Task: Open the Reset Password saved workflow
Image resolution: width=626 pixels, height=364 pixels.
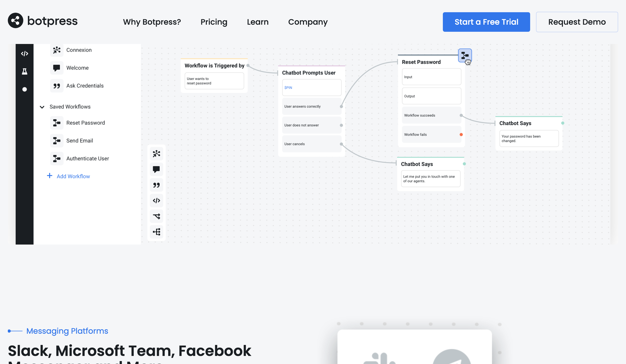Action: pyautogui.click(x=85, y=123)
